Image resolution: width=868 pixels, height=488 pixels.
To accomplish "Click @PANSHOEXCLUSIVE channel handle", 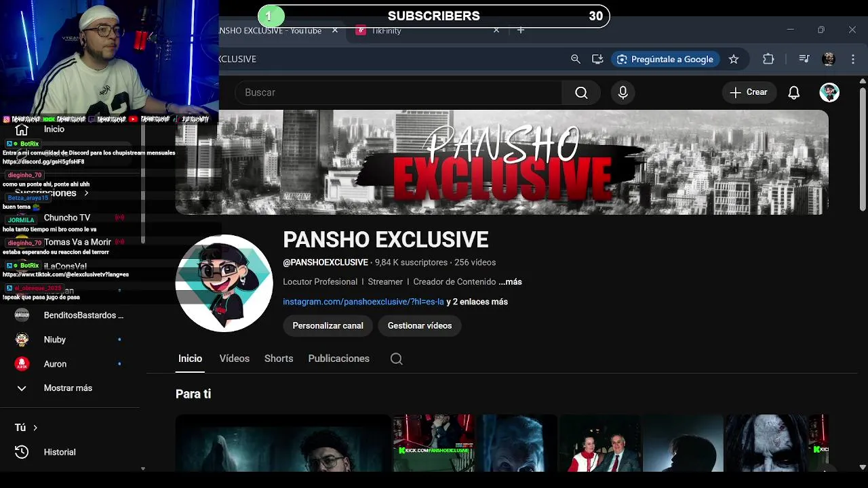I will [325, 262].
